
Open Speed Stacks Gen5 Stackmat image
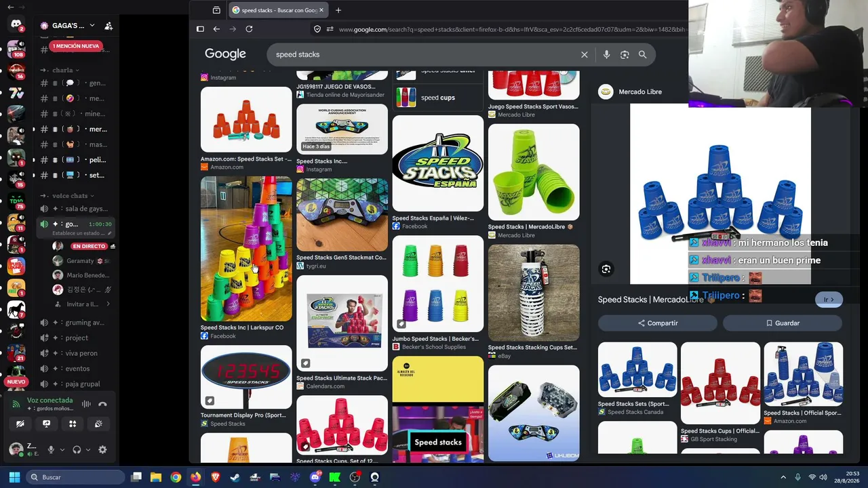pyautogui.click(x=342, y=215)
